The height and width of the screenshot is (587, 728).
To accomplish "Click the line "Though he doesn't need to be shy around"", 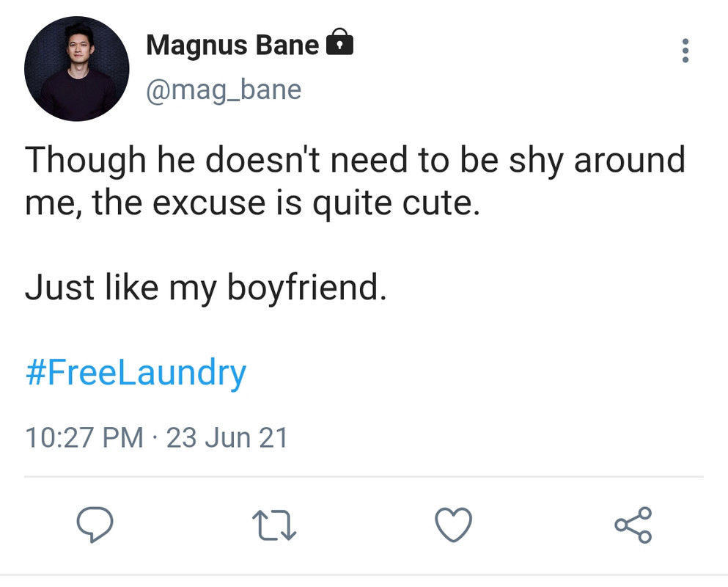I will point(355,160).
